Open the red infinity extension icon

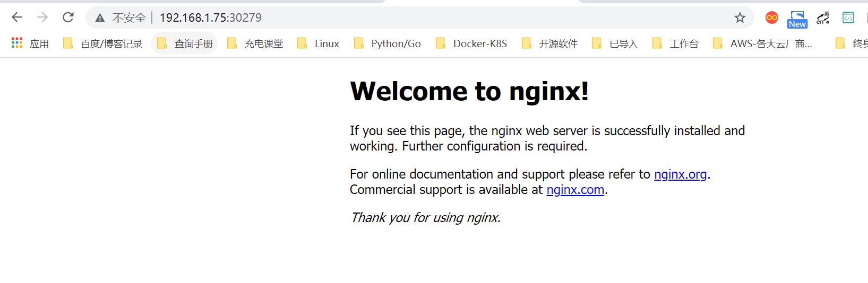click(772, 18)
